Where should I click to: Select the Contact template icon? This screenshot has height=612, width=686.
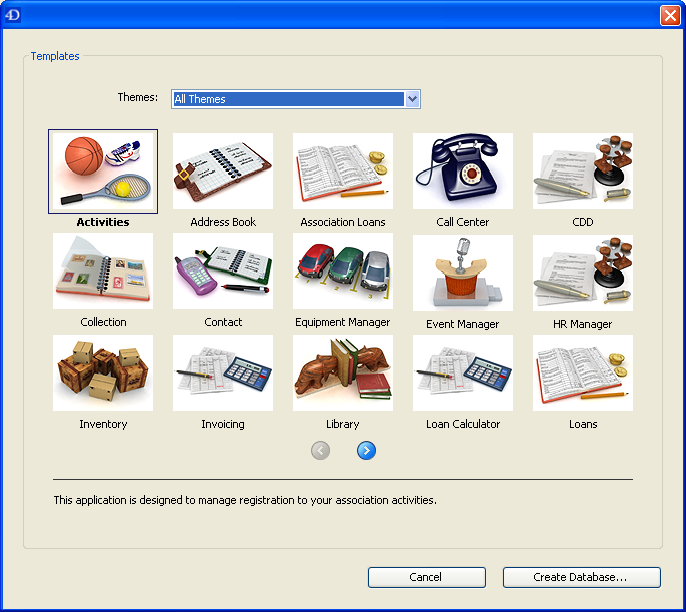pos(223,272)
